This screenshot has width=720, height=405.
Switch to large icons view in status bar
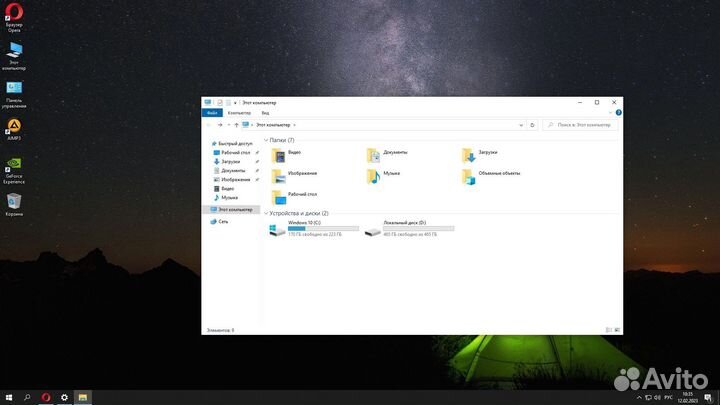[617, 330]
